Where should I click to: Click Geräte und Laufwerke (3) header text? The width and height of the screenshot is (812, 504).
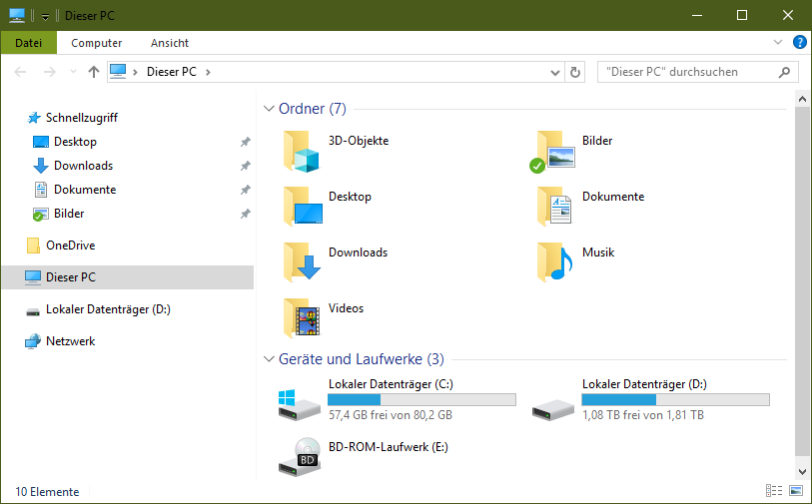[x=362, y=359]
